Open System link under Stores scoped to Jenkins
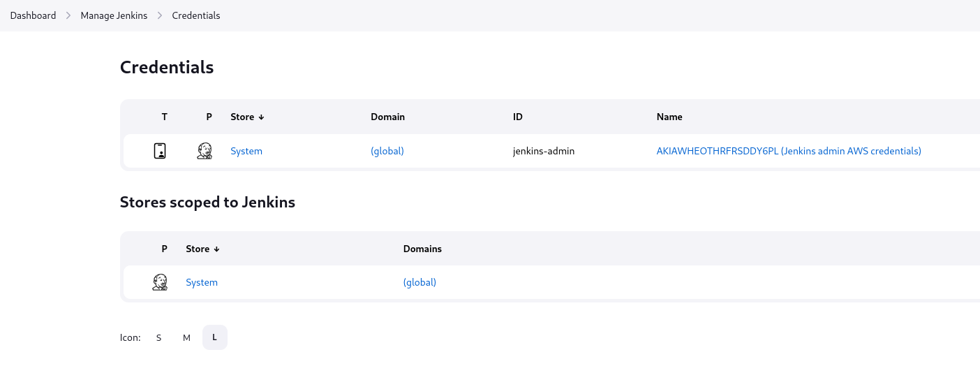The width and height of the screenshot is (980, 366). (x=202, y=282)
